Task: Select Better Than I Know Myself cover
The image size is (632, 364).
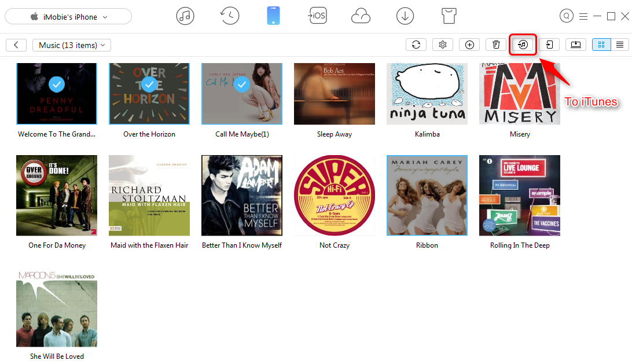Action: click(242, 196)
